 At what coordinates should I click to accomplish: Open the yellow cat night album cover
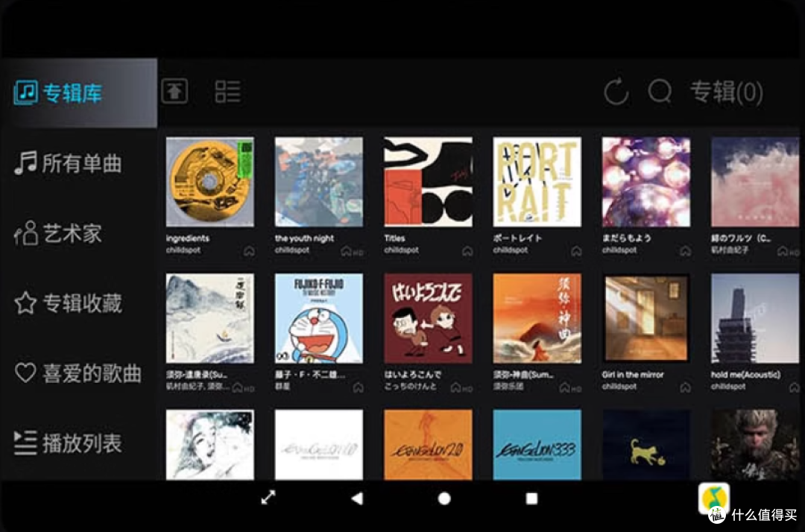click(646, 444)
